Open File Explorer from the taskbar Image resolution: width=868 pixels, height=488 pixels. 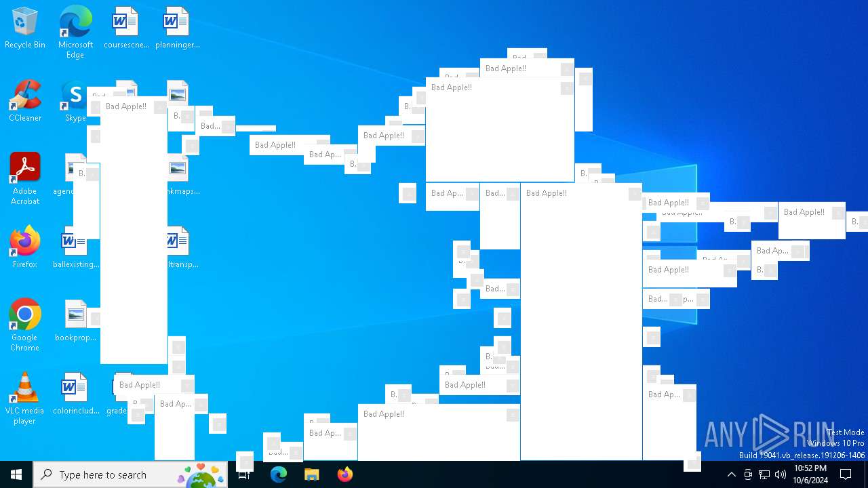coord(312,474)
